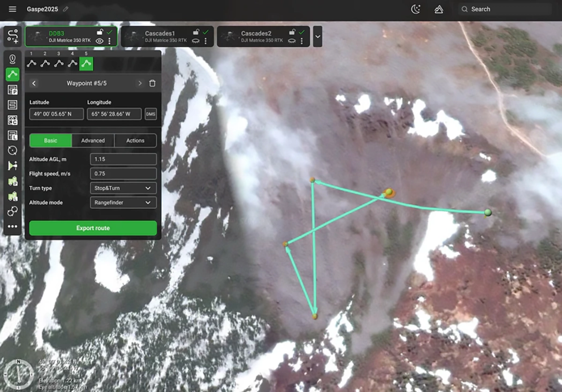Switch to the Advanced tab
The image size is (562, 392).
93,140
